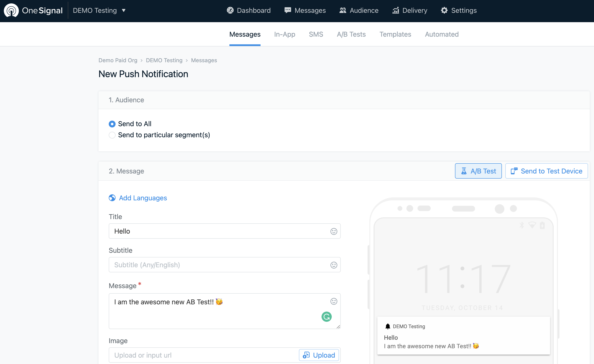Open emoji picker in Title field
This screenshot has height=364, width=594.
point(334,231)
